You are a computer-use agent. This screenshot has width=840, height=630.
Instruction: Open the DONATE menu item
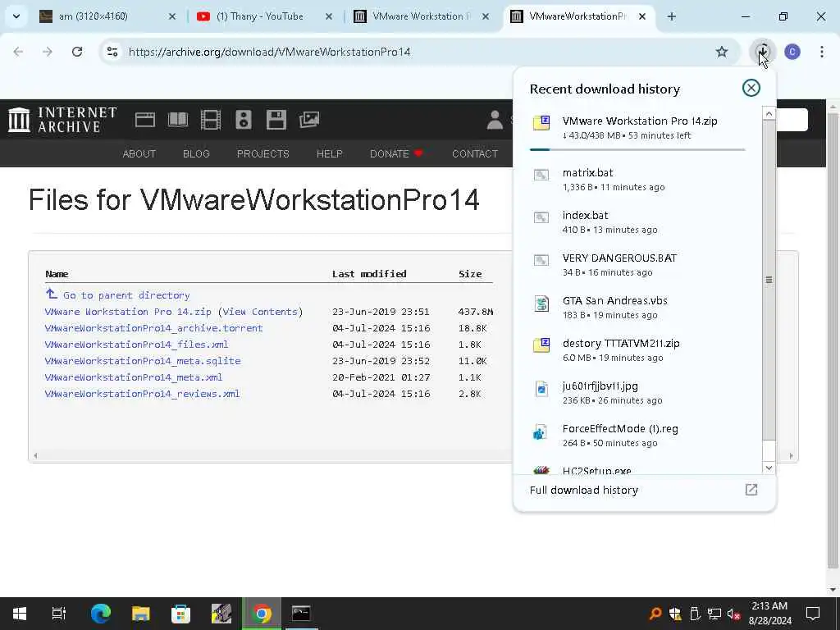pyautogui.click(x=396, y=153)
